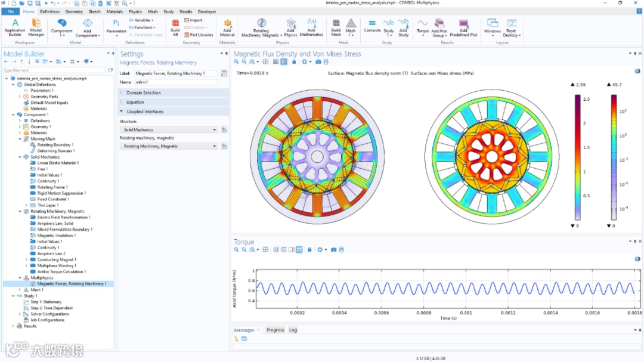The width and height of the screenshot is (644, 362).
Task: Click the flux density color legend bar
Action: pos(577,157)
